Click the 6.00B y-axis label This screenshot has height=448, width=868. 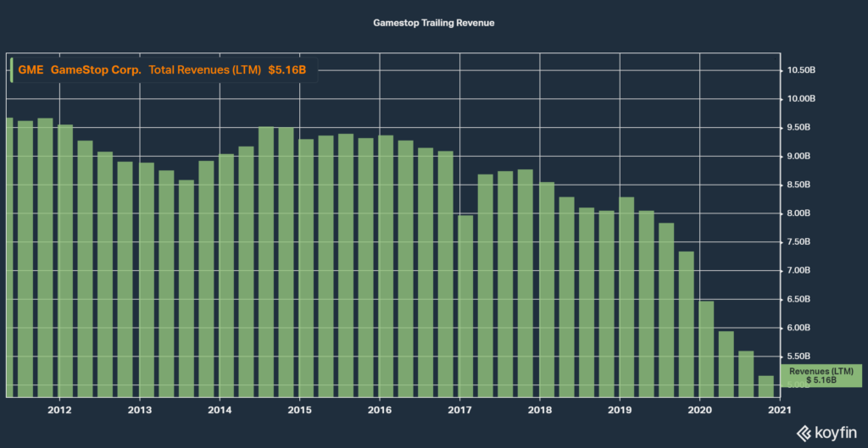point(798,328)
